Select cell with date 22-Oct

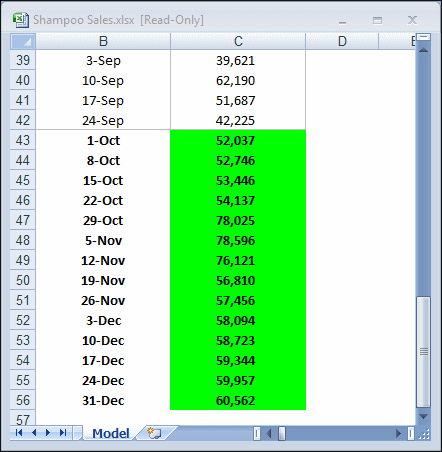103,200
